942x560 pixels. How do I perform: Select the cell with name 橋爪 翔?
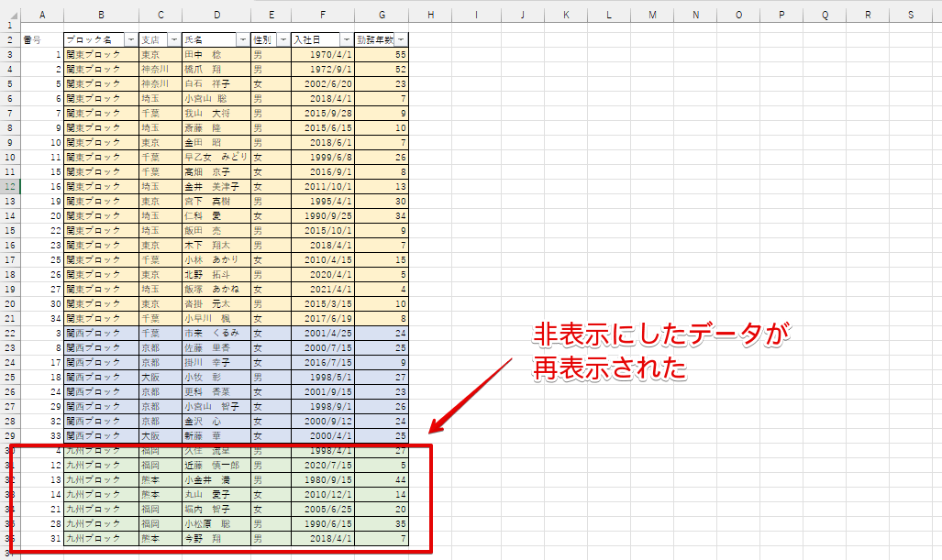(216, 69)
